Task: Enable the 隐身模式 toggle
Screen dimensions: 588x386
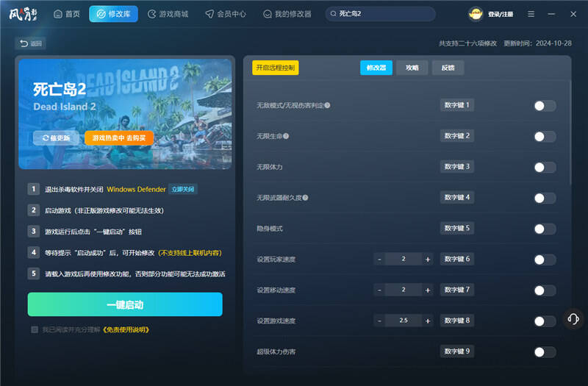Action: [x=544, y=229]
